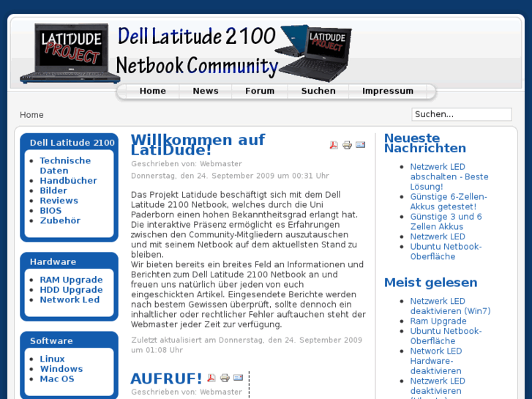
Task: Click date text Donnerstag, den 24. September 2009 um 00:31
Action: [230, 176]
